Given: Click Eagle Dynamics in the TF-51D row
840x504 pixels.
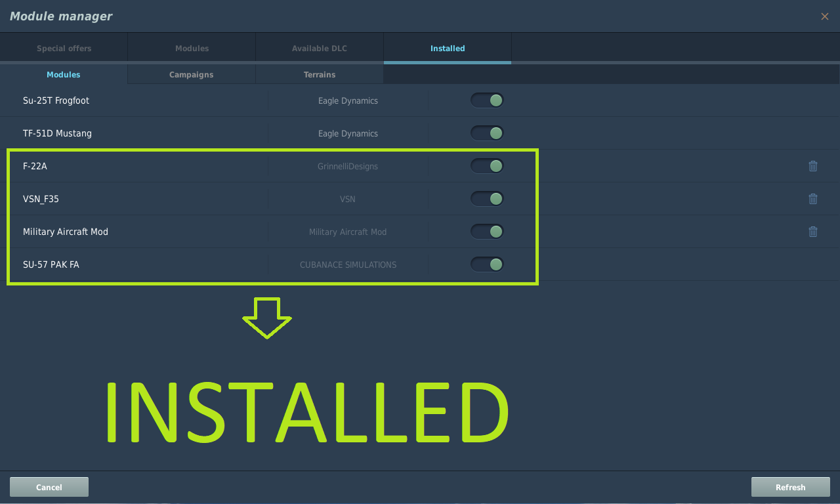Looking at the screenshot, I should [x=348, y=133].
